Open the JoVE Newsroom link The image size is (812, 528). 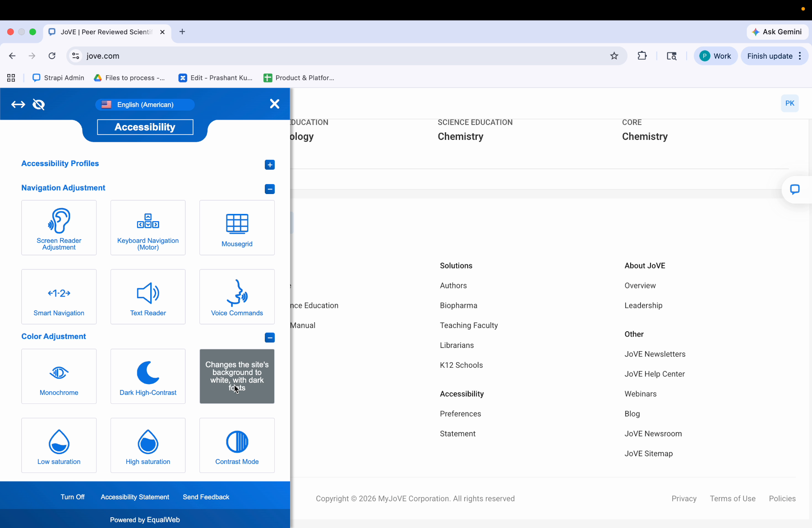pyautogui.click(x=653, y=434)
